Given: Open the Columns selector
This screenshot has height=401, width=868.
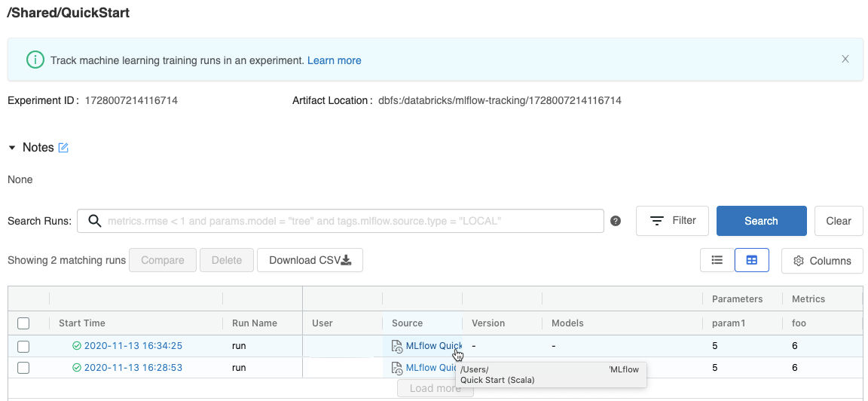Looking at the screenshot, I should pos(822,261).
